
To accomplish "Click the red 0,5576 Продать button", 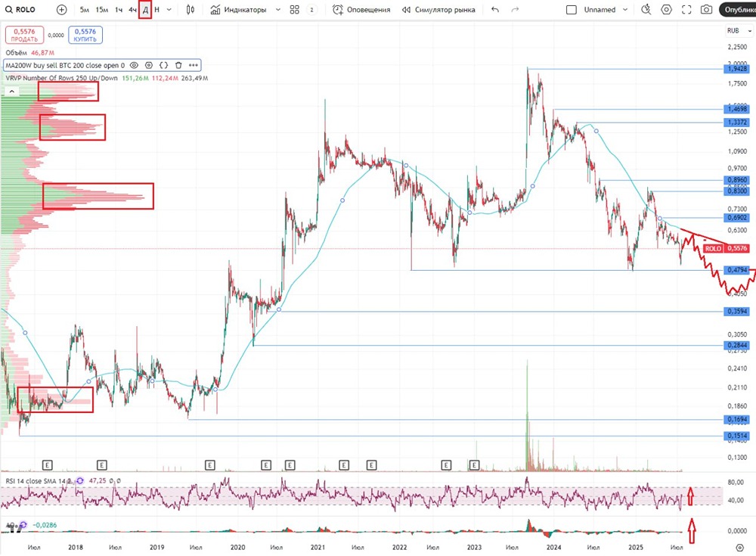I will (x=24, y=35).
